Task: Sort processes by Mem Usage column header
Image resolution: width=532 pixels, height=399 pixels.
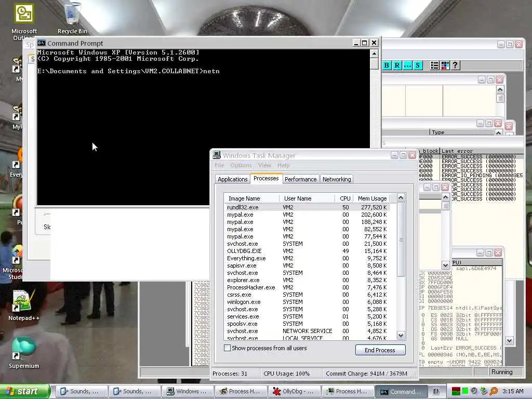Action: tap(372, 198)
